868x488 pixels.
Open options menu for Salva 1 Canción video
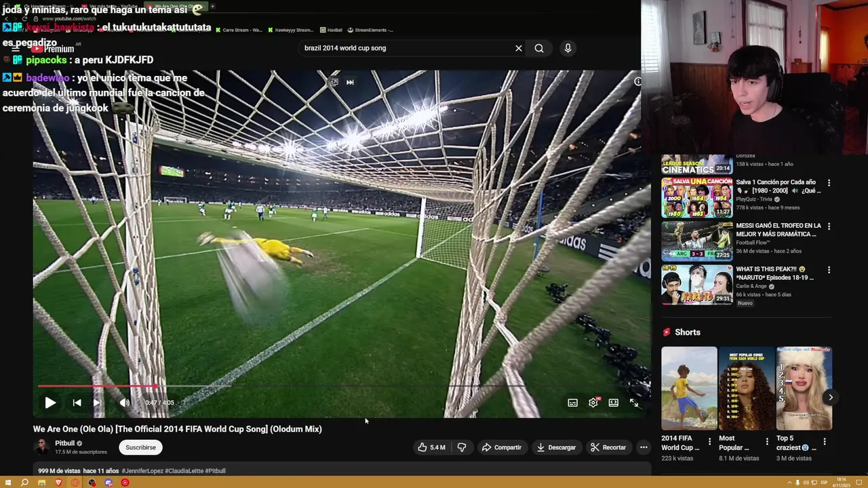829,183
